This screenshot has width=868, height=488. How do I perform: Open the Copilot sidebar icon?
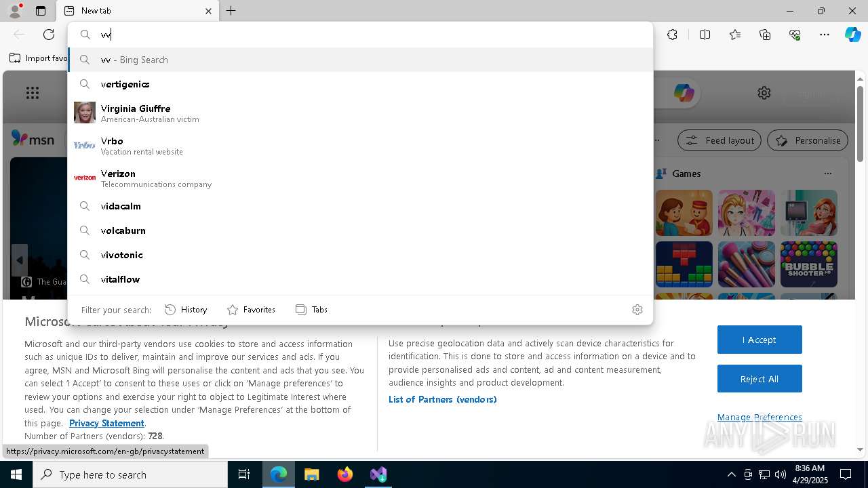(x=852, y=35)
